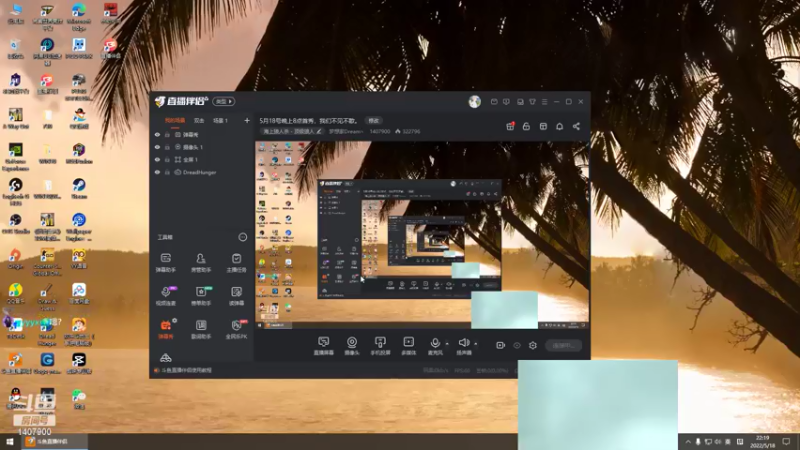Open the Microsoft Edge desktop shortcut

pos(79,15)
